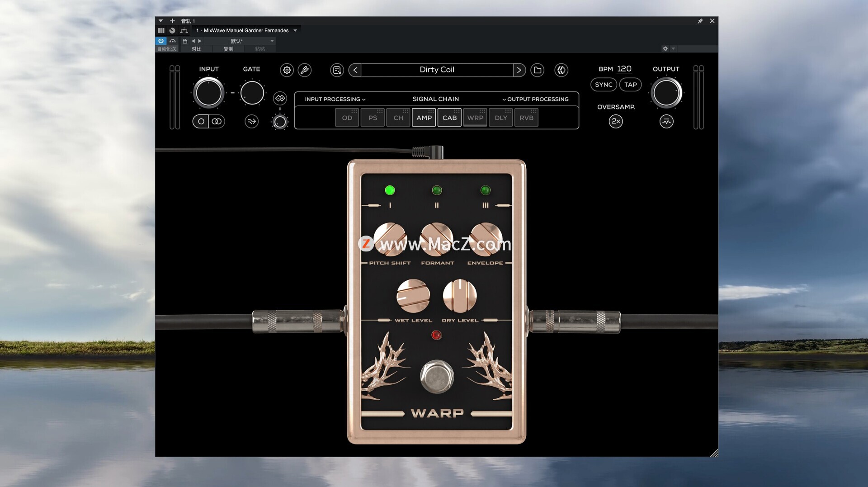
Task: Select the DLY module in signal chain
Action: (x=500, y=118)
